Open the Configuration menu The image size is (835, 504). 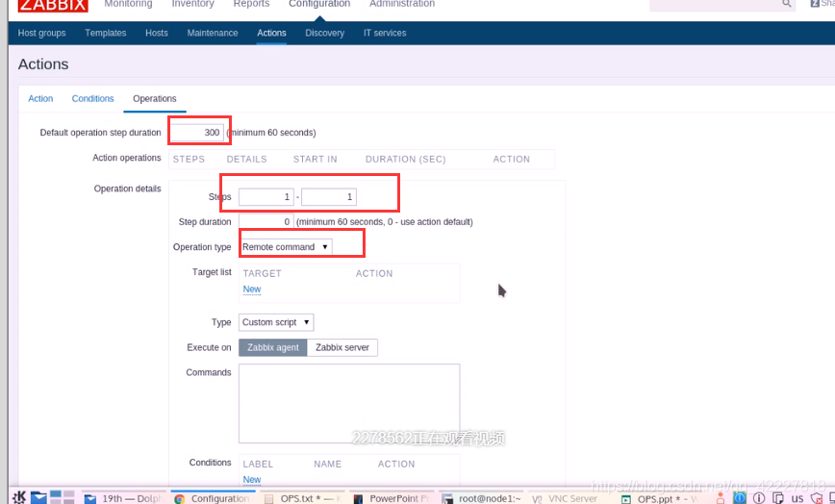point(319,4)
